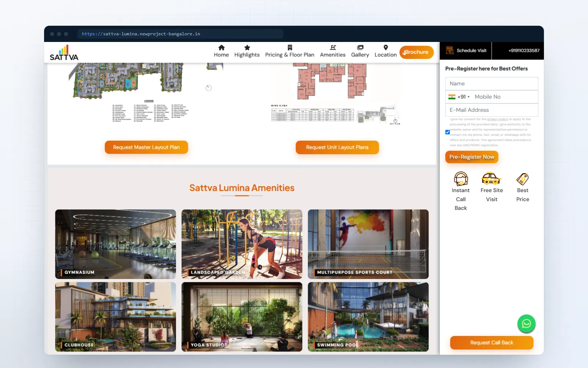Click the Sattva logo
The height and width of the screenshot is (368, 588).
[x=64, y=53]
